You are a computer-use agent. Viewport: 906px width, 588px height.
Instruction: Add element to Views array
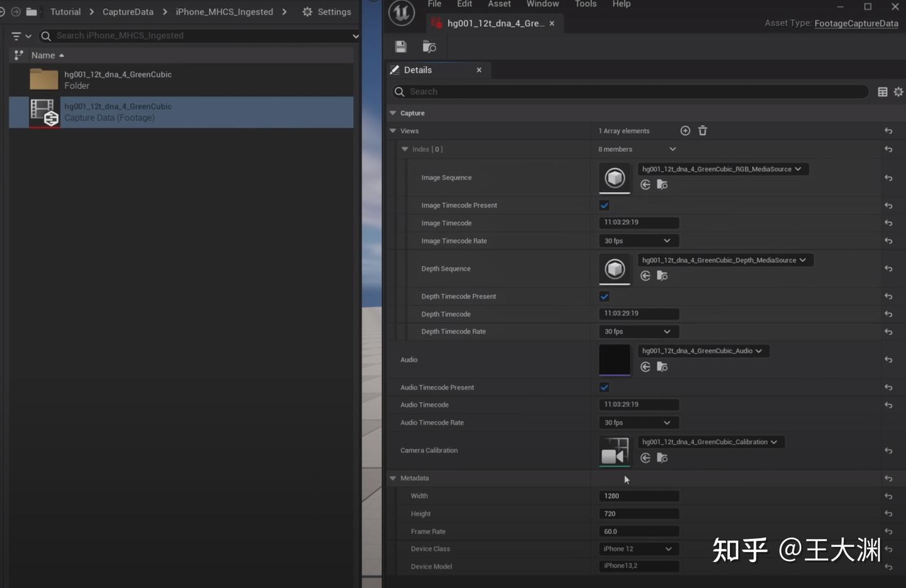[685, 131]
